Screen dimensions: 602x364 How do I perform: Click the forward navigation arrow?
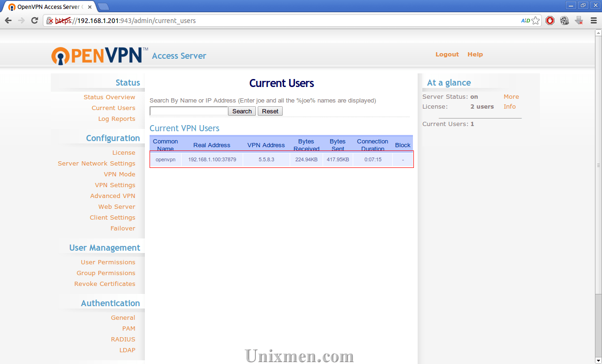point(21,20)
